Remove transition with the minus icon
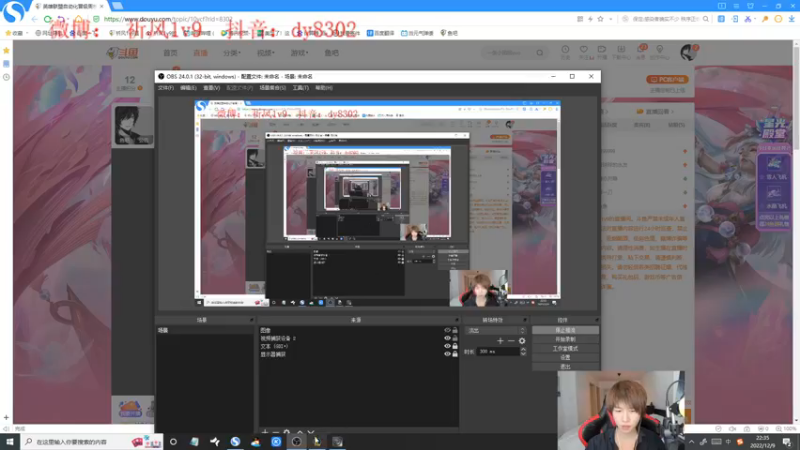Screen dimensions: 800x450 (511, 341)
